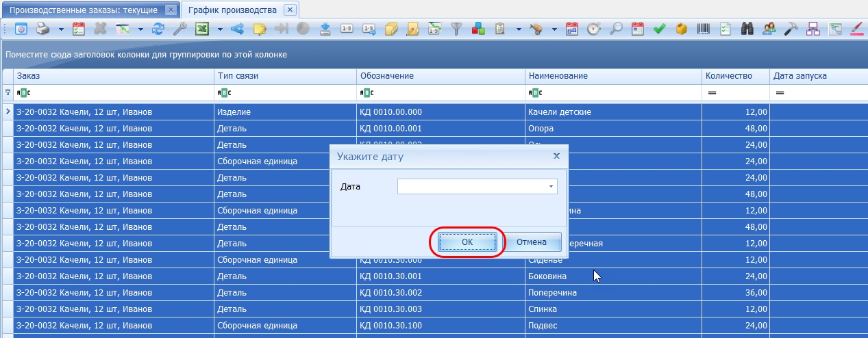The height and width of the screenshot is (338, 868).
Task: Select the Поперечина row cell
Action: tap(614, 292)
